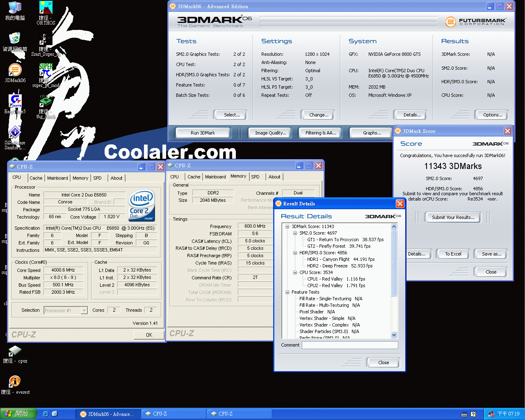Click the Result Details scroll up arrow

pos(394,227)
